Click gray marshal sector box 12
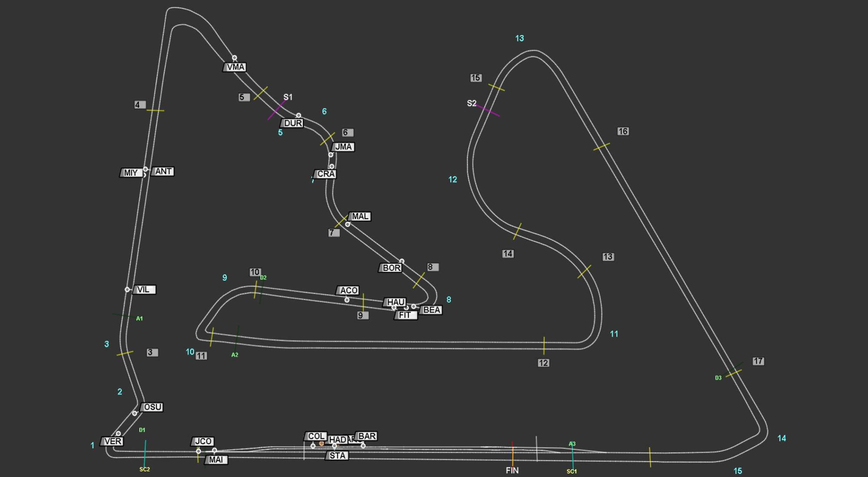This screenshot has height=477, width=868. (543, 363)
